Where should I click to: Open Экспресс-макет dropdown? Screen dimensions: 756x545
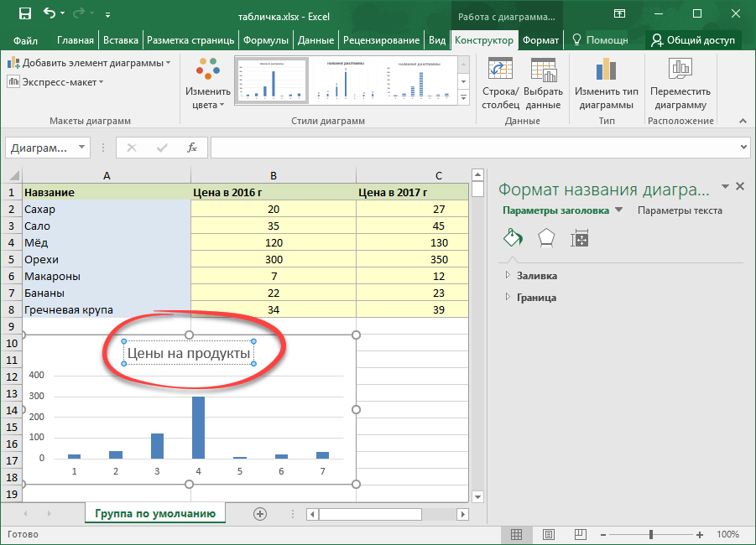tap(55, 81)
